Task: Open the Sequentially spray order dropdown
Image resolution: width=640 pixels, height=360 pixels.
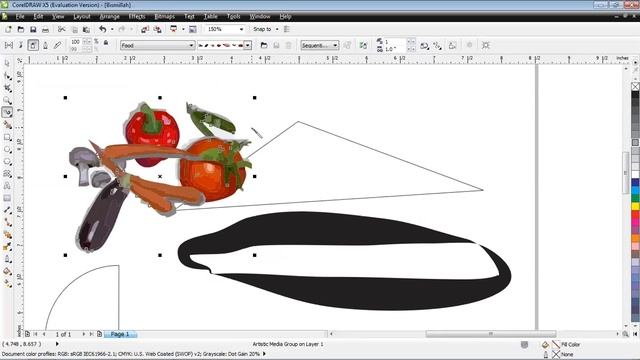Action: tap(320, 45)
